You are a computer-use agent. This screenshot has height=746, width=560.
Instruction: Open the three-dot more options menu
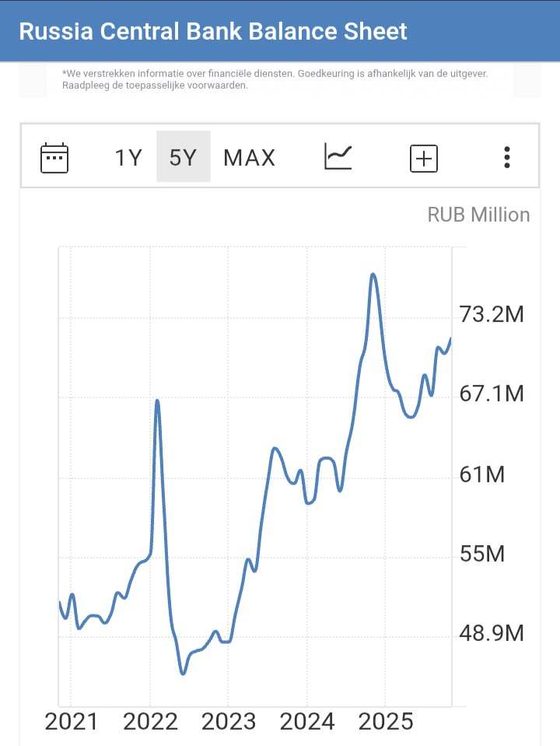[507, 158]
